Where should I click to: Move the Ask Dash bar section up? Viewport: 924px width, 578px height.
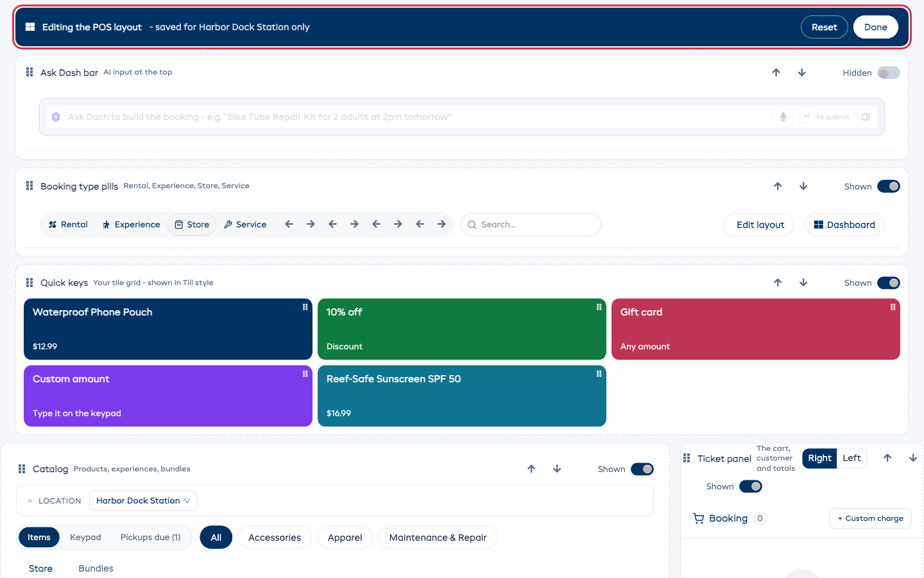point(776,73)
